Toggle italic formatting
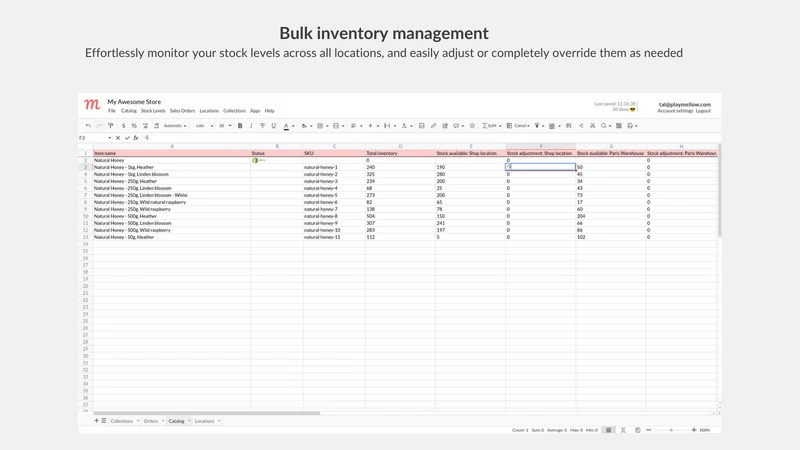Screen dimensions: 800x450 pyautogui.click(x=251, y=126)
